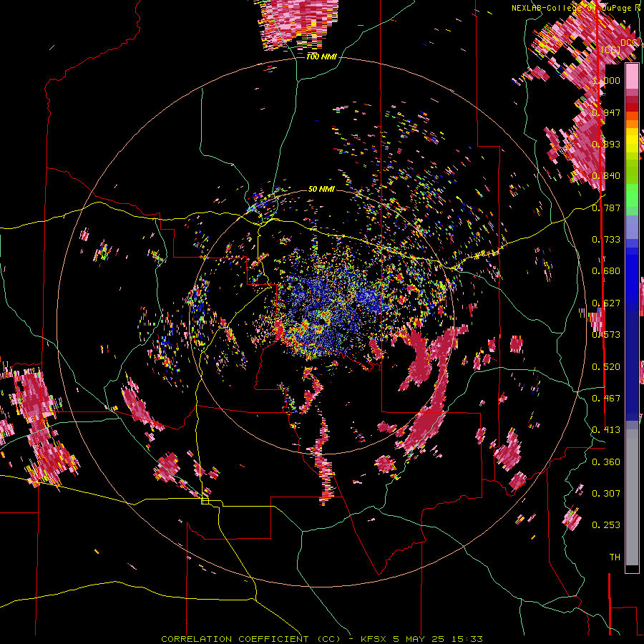The width and height of the screenshot is (644, 644).
Task: Pick the gray segment of the color bar
Action: pyautogui.click(x=632, y=497)
